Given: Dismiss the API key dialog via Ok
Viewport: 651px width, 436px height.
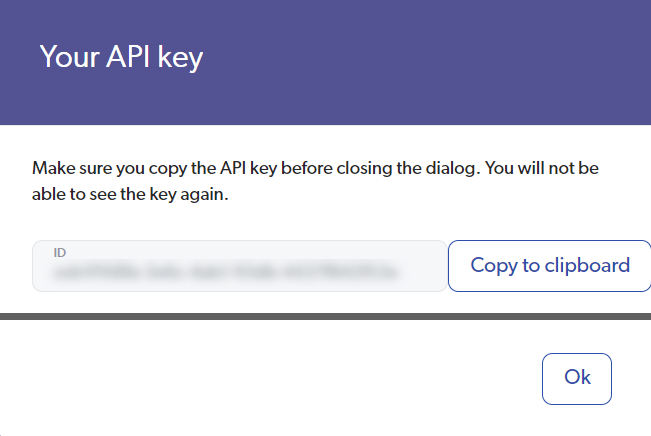Looking at the screenshot, I should point(577,378).
